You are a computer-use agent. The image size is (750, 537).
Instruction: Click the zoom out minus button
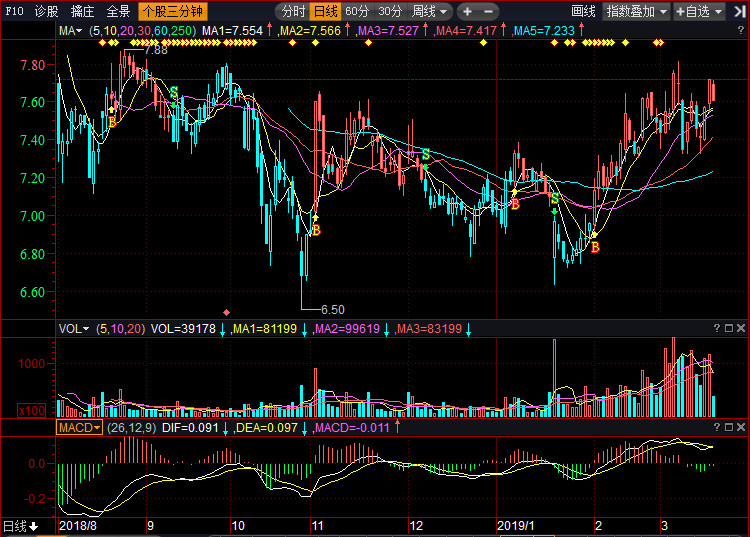point(488,11)
